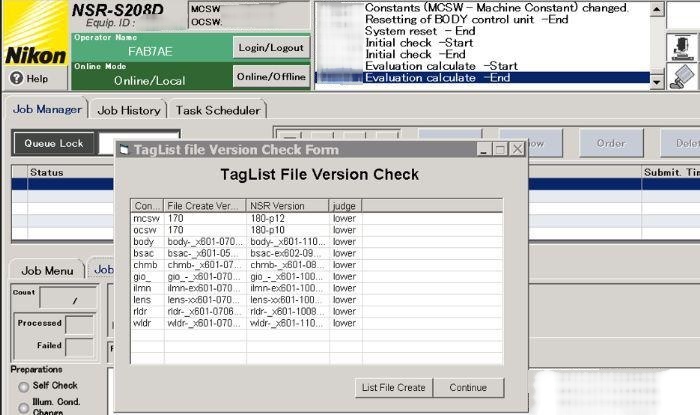Click the TagList dialog title bar icon
The height and width of the screenshot is (415, 700).
[x=124, y=149]
